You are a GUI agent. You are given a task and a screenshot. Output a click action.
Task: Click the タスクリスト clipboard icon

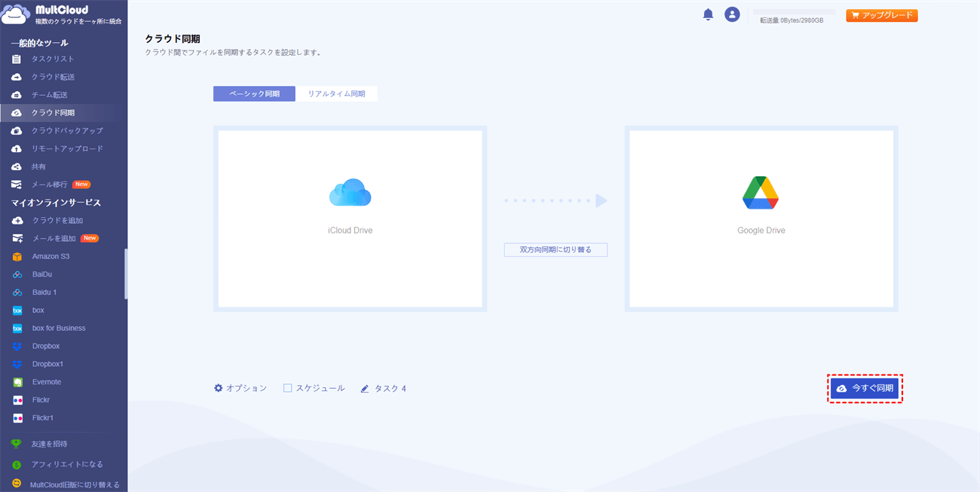pyautogui.click(x=17, y=59)
